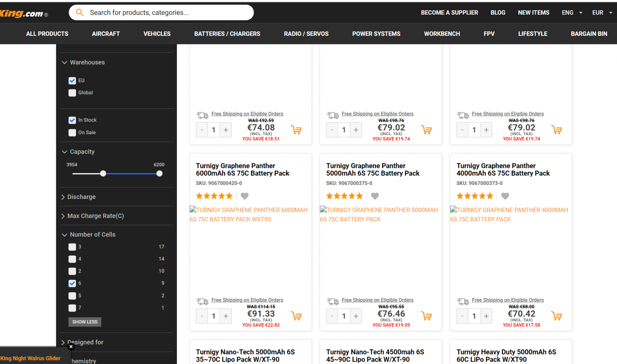The width and height of the screenshot is (617, 364).
Task: Expand the Designed for section
Action: [83, 342]
